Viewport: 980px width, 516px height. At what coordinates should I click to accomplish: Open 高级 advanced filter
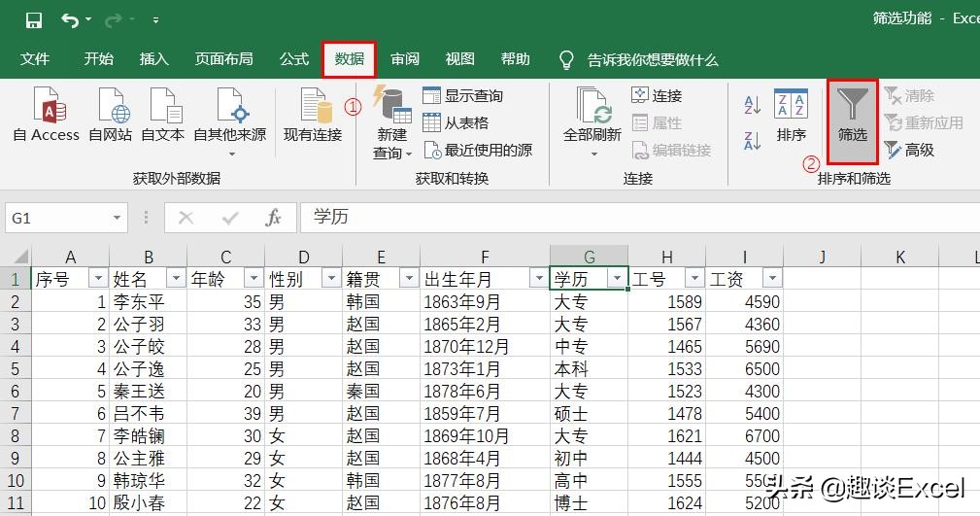[x=909, y=150]
